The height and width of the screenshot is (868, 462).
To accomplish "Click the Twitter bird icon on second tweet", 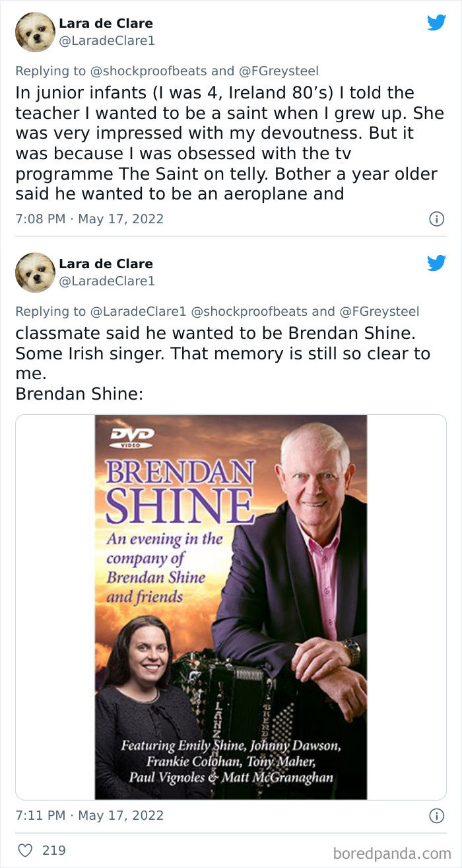I will (x=436, y=263).
